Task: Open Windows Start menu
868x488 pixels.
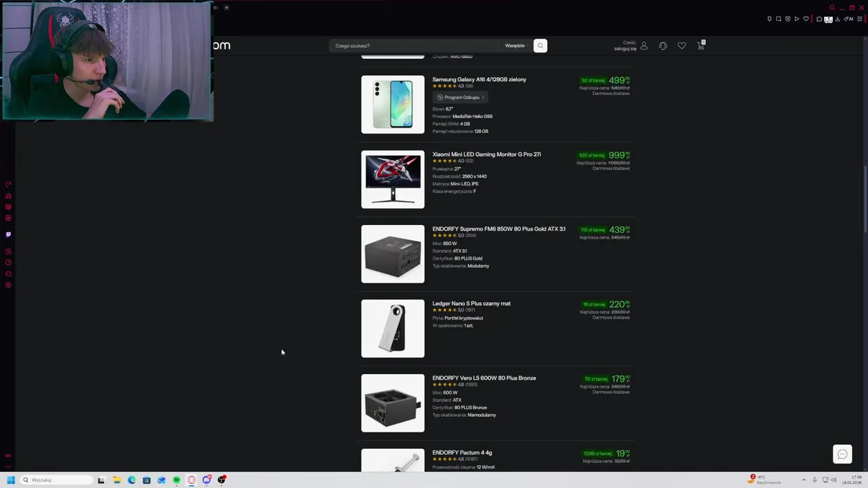Action: click(11, 480)
